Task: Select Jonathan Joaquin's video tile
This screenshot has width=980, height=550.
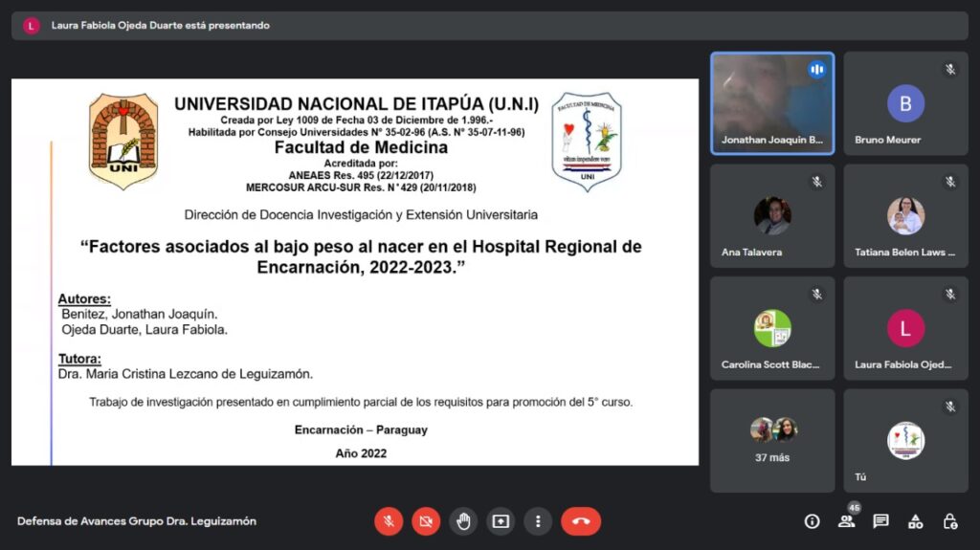Action: click(771, 103)
